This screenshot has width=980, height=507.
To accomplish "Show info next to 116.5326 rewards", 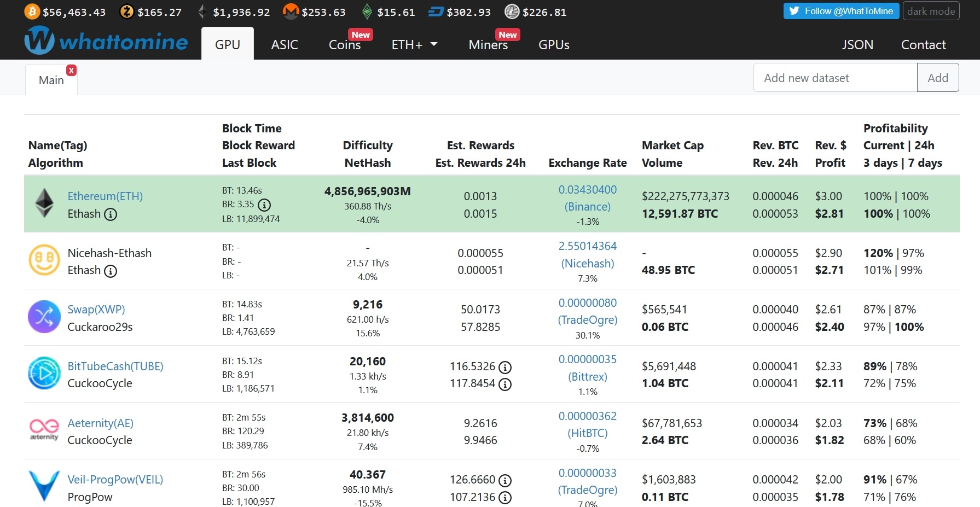I will [505, 367].
